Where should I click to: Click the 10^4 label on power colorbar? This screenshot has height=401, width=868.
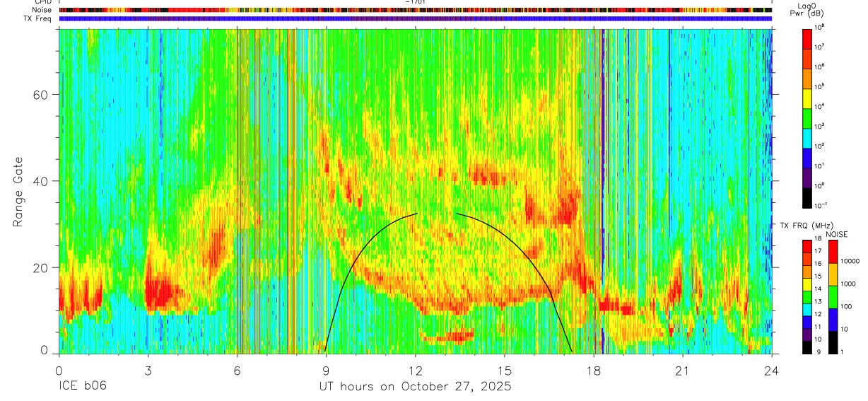point(820,107)
